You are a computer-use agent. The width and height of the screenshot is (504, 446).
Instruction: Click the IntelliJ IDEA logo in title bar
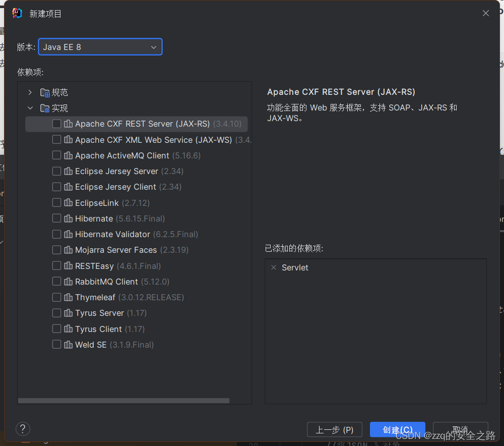pyautogui.click(x=17, y=13)
